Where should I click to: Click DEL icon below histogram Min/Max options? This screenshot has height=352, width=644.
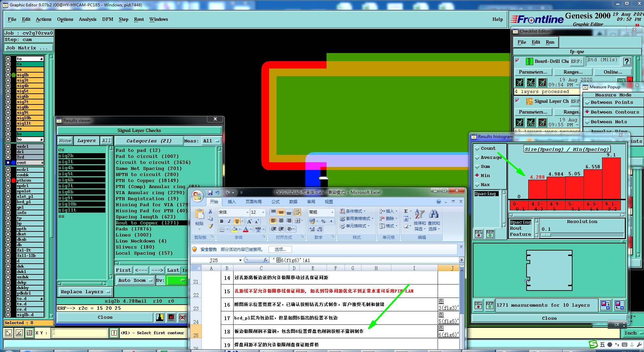click(x=479, y=233)
